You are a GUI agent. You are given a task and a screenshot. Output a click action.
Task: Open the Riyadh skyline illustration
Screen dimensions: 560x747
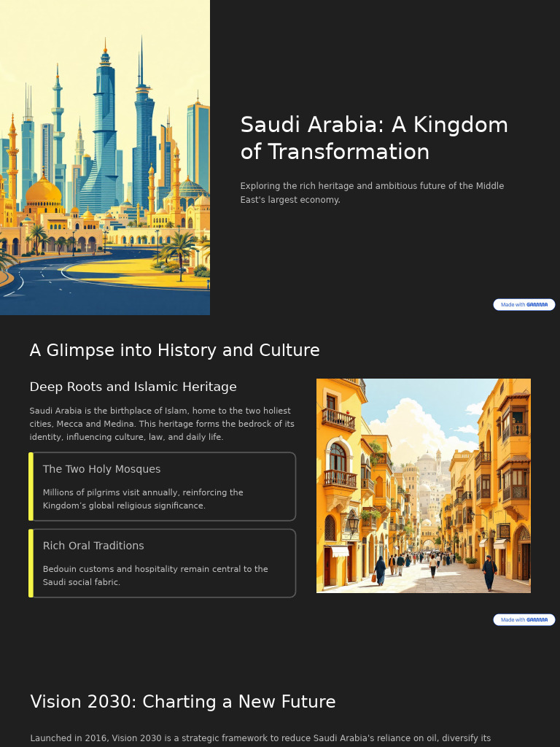pos(105,158)
